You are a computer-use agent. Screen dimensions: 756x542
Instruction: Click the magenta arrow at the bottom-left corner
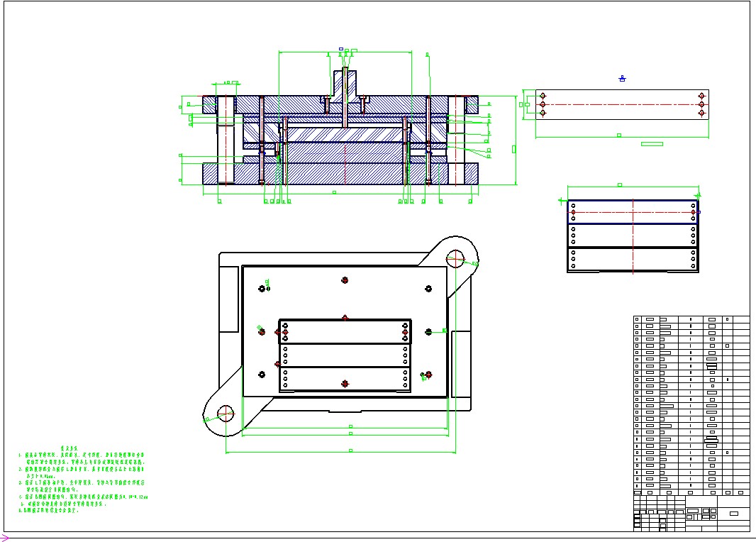click(5, 538)
